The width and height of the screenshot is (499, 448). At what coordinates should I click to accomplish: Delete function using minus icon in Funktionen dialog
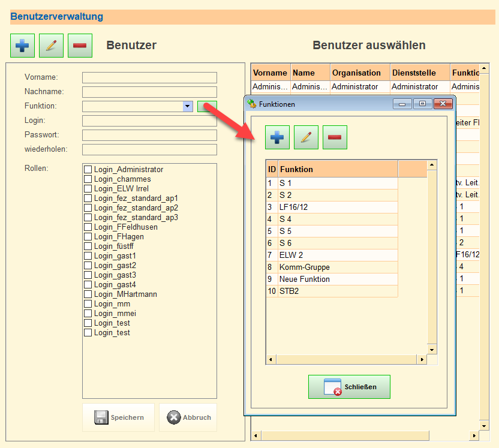tap(335, 137)
